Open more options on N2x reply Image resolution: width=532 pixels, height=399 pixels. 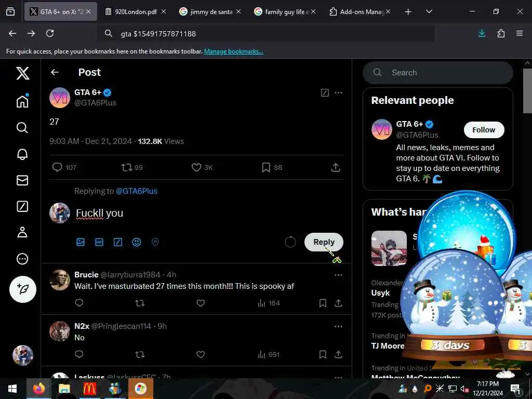(338, 326)
